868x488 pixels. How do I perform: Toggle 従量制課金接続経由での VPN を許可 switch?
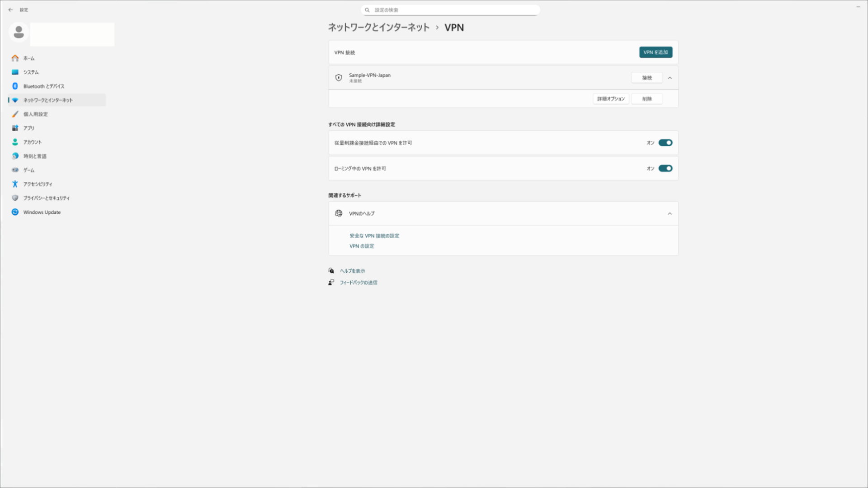[x=665, y=143]
